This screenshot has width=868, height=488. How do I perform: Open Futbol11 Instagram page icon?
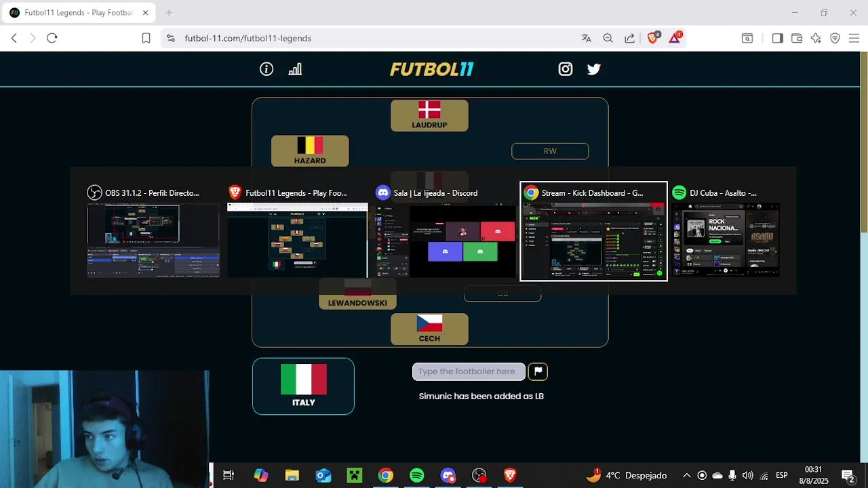click(x=566, y=69)
